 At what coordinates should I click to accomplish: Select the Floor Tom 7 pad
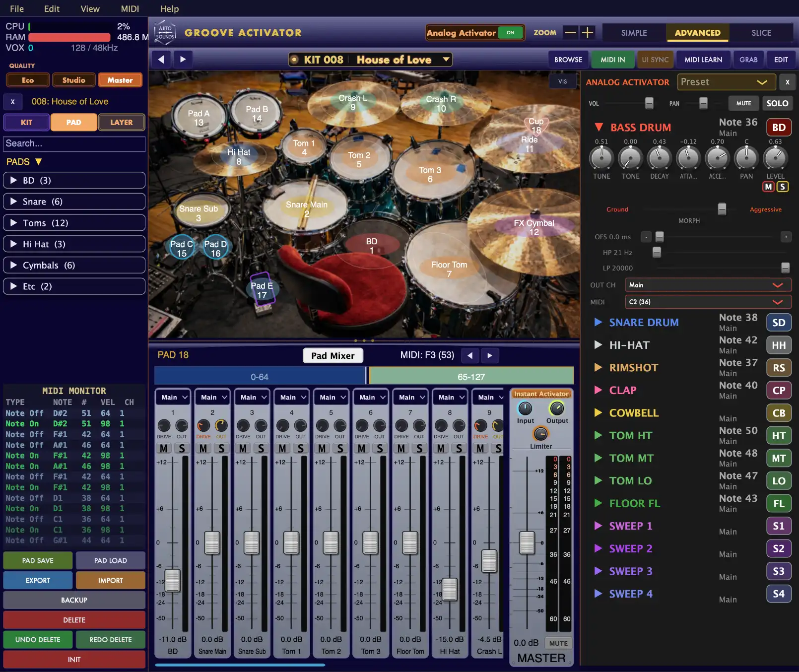click(x=449, y=269)
